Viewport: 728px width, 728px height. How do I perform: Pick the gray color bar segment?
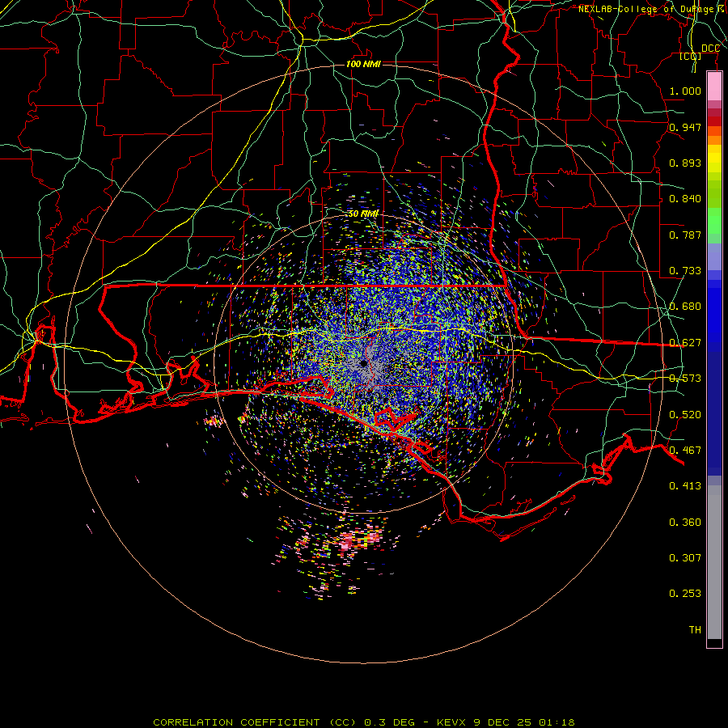714,562
